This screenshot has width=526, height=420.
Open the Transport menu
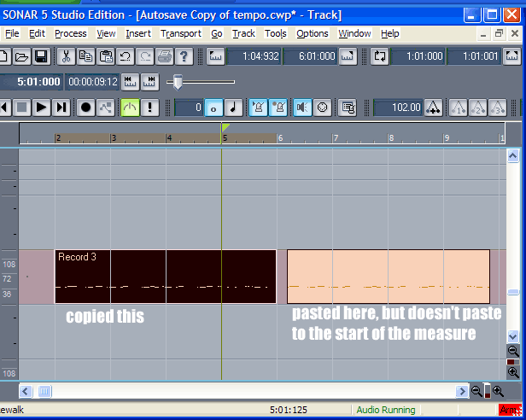pyautogui.click(x=181, y=33)
